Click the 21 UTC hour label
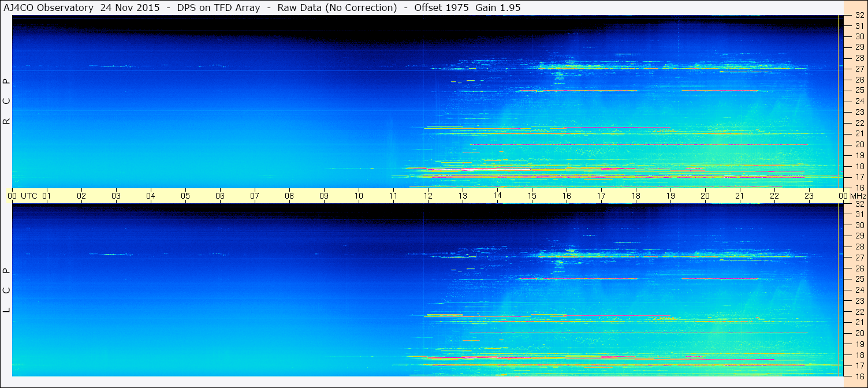The width and height of the screenshot is (868, 388). (x=740, y=196)
